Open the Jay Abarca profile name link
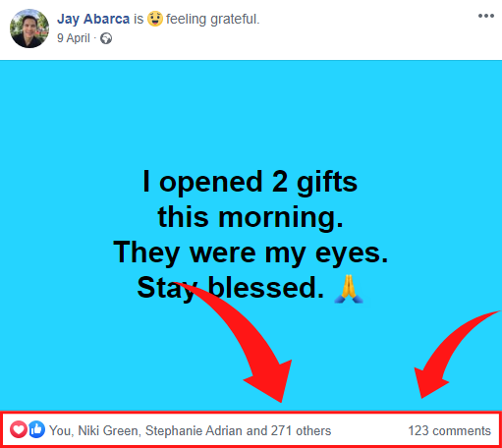The image size is (502, 448). coord(93,19)
